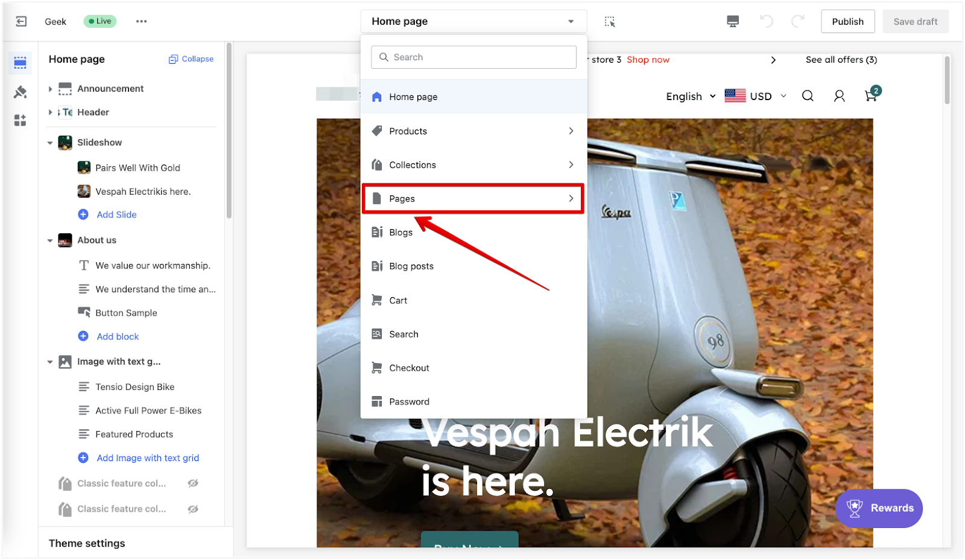Image resolution: width=965 pixels, height=560 pixels.
Task: Click the redo arrow icon
Action: (798, 22)
